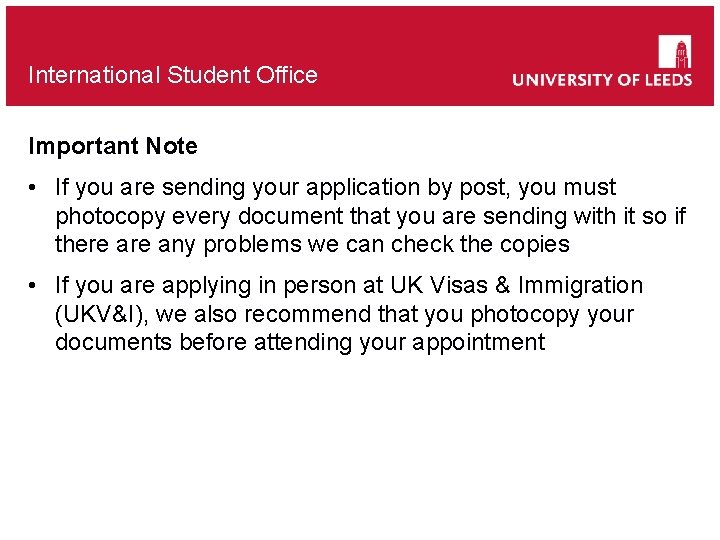720x540 pixels.
Task: Click the line starting 'If you are sending'
Action: pyautogui.click(x=336, y=188)
